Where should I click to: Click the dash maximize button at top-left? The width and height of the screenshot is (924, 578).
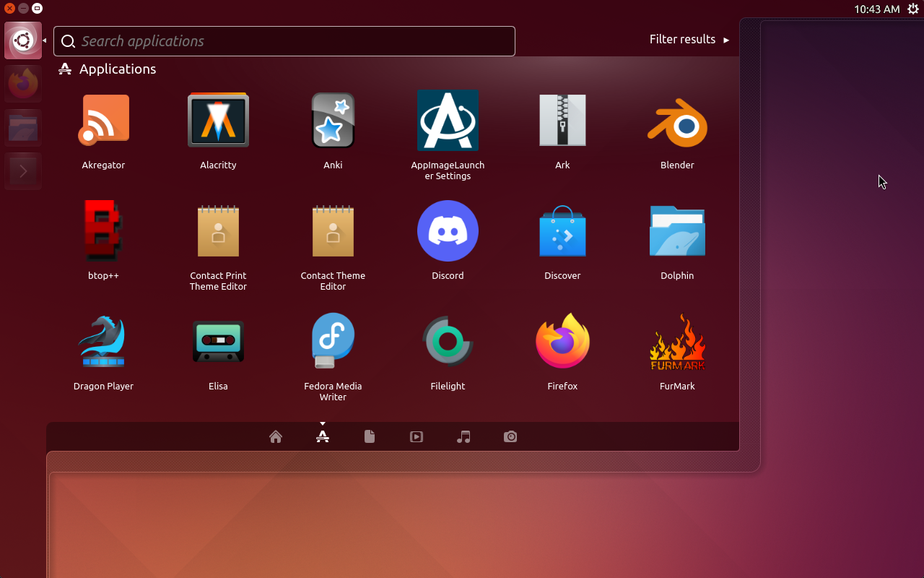(x=38, y=9)
